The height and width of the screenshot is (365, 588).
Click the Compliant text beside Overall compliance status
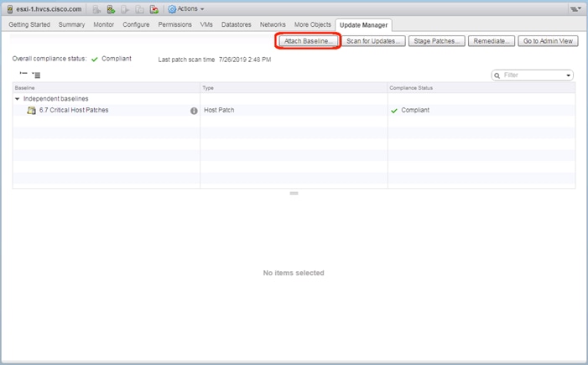(117, 59)
